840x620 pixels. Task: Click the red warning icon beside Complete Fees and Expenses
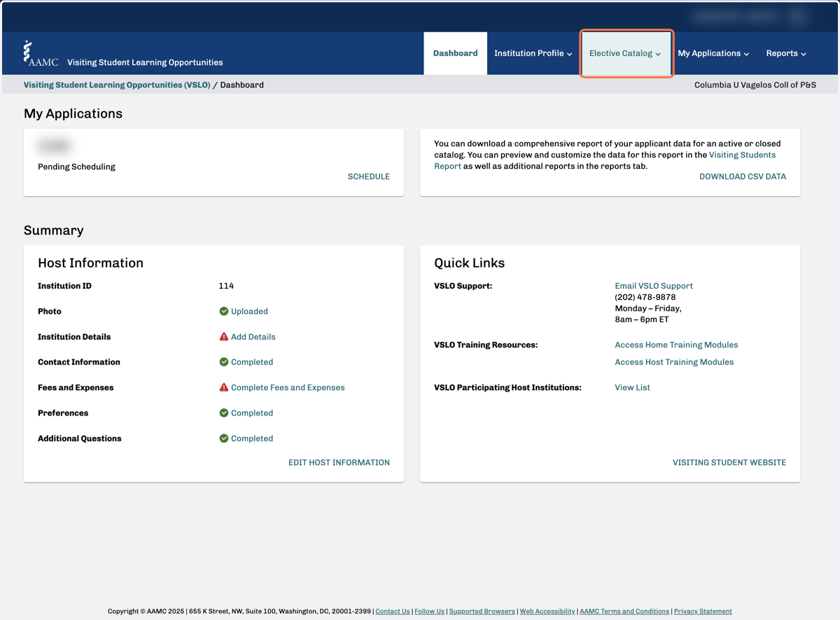pyautogui.click(x=224, y=387)
